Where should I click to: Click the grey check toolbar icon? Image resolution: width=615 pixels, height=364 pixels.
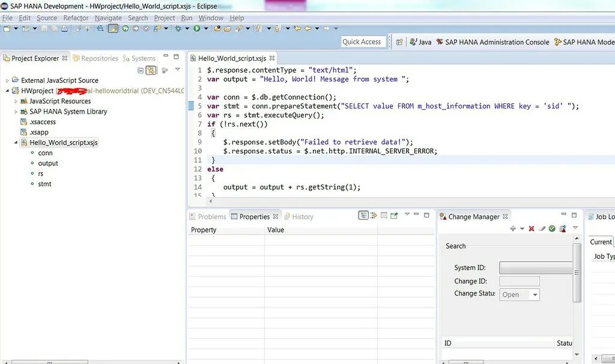point(146,29)
